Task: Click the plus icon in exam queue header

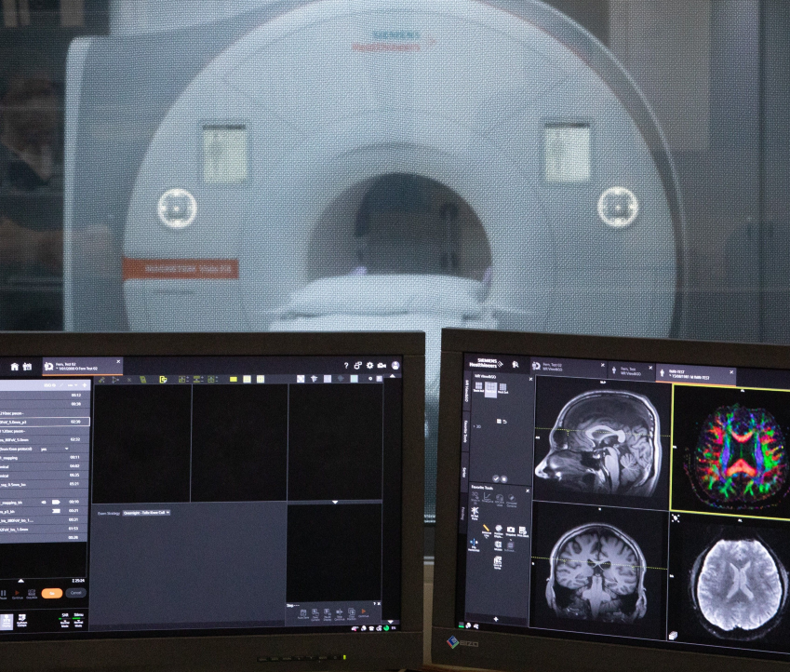Action: [84, 385]
